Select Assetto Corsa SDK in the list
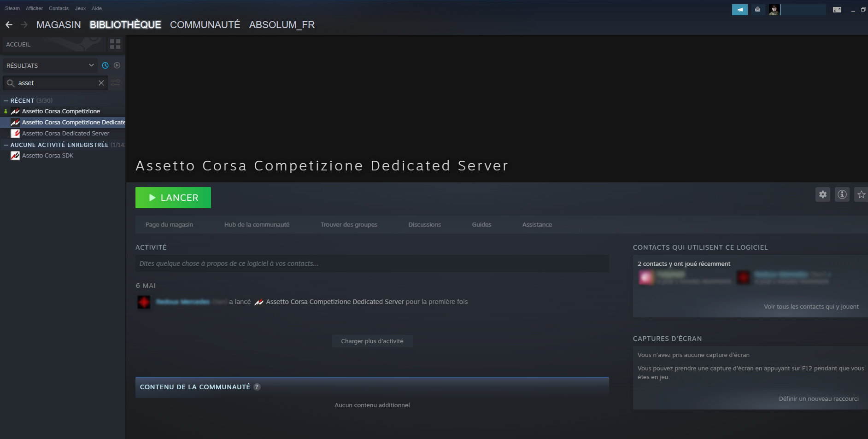This screenshot has width=868, height=439. 47,155
